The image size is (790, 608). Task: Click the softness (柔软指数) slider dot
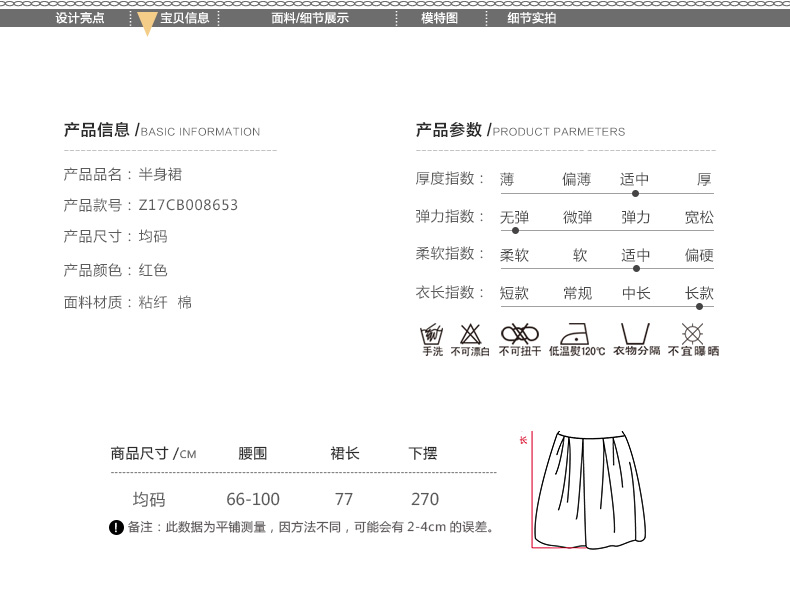click(635, 268)
